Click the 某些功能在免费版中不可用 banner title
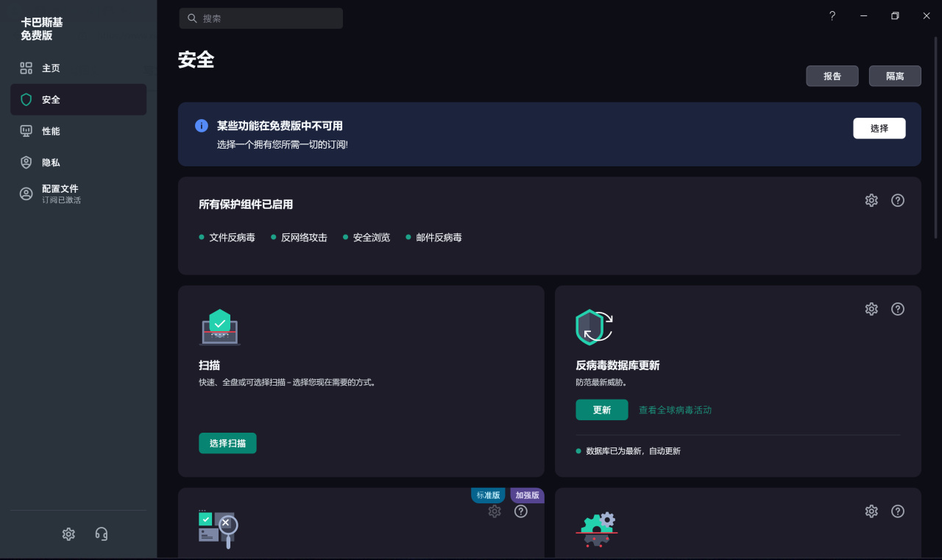This screenshot has width=942, height=560. pos(280,126)
